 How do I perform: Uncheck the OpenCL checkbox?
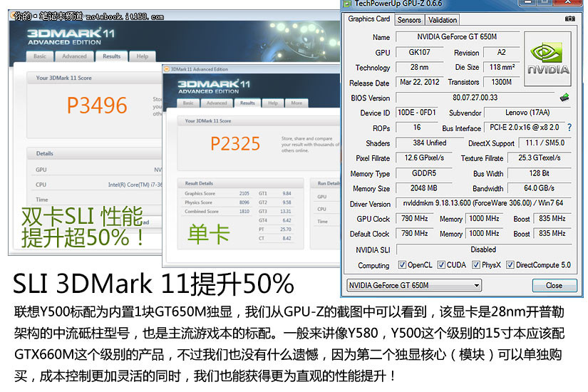tap(402, 265)
